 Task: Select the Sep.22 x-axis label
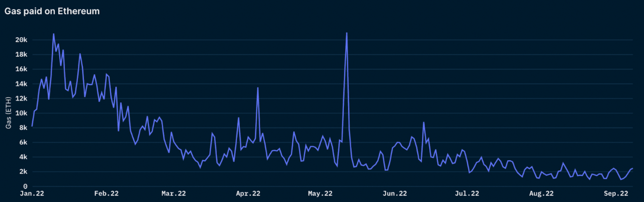(x=616, y=194)
